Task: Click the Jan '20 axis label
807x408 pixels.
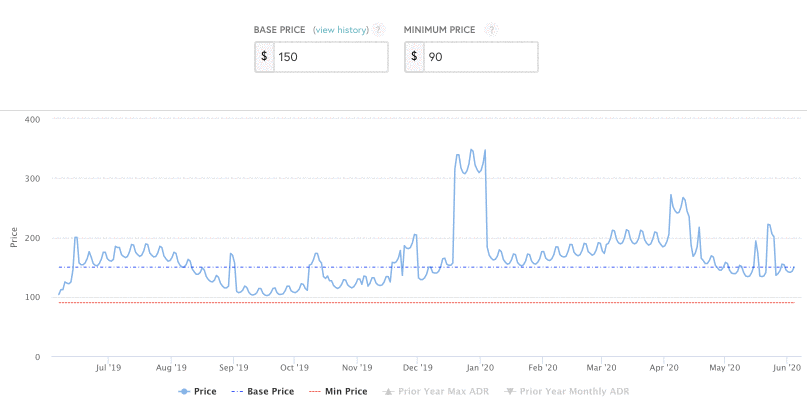Action: [x=480, y=368]
